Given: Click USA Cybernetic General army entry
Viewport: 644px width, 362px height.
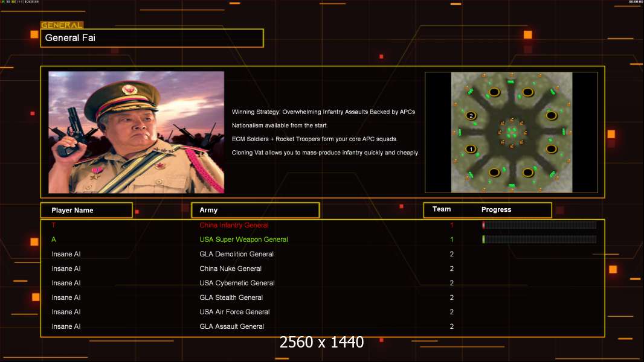Looking at the screenshot, I should 237,283.
